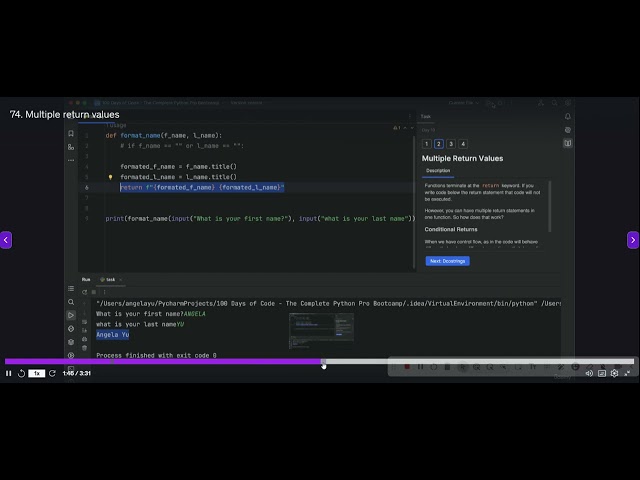Click the red record button in recorder toolbar
The image size is (640, 480).
[407, 367]
